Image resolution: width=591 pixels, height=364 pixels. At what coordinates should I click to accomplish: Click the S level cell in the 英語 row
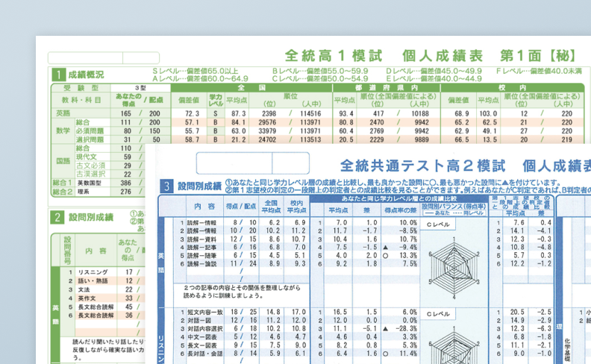[216, 113]
